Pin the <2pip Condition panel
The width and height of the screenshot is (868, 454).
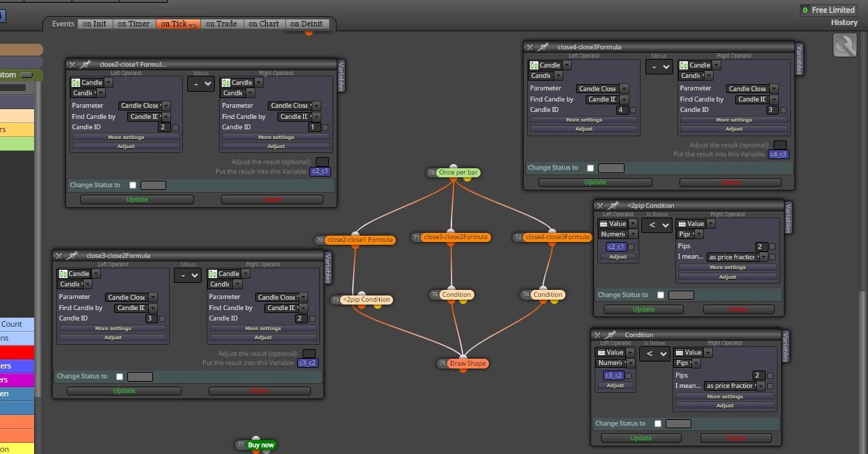point(613,205)
